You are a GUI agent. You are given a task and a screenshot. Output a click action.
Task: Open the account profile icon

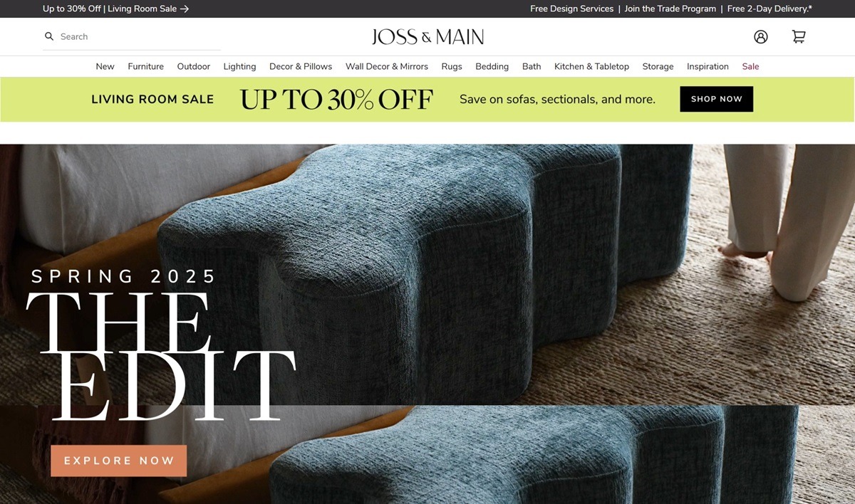pos(761,37)
